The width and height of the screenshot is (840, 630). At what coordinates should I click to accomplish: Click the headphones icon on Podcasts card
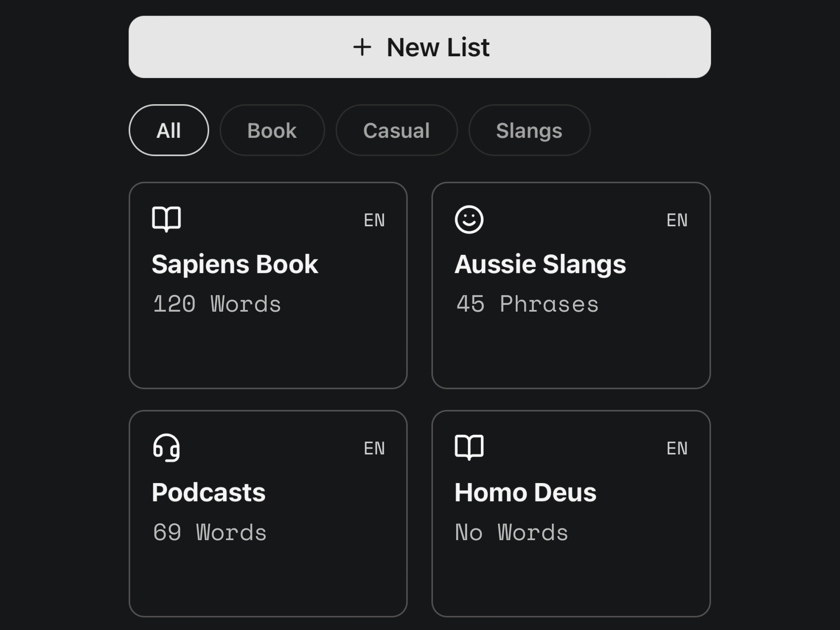click(166, 448)
